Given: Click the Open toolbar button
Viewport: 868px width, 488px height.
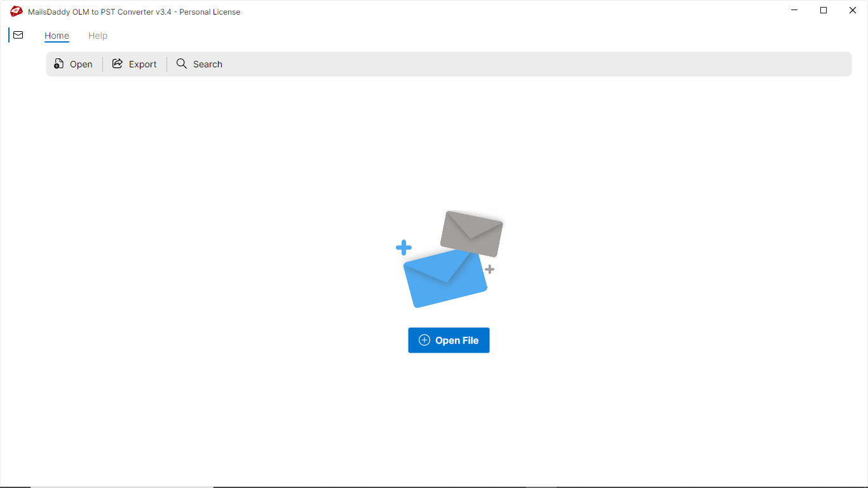Looking at the screenshot, I should click(x=73, y=64).
